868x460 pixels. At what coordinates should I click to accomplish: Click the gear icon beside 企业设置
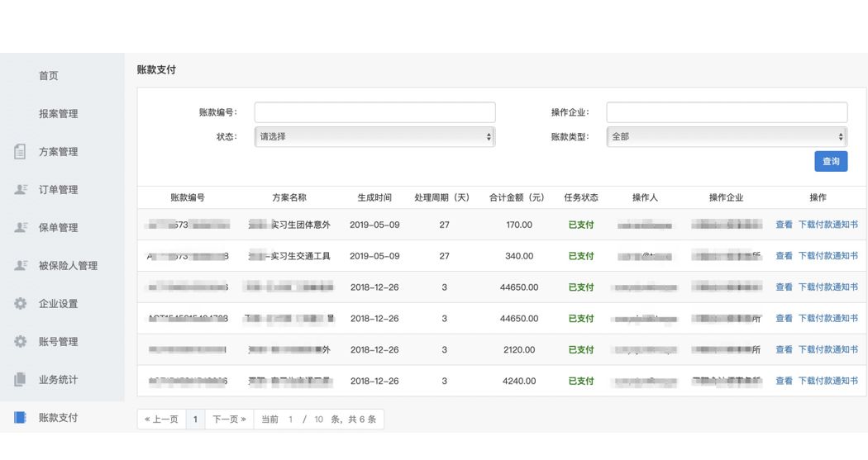tap(21, 304)
